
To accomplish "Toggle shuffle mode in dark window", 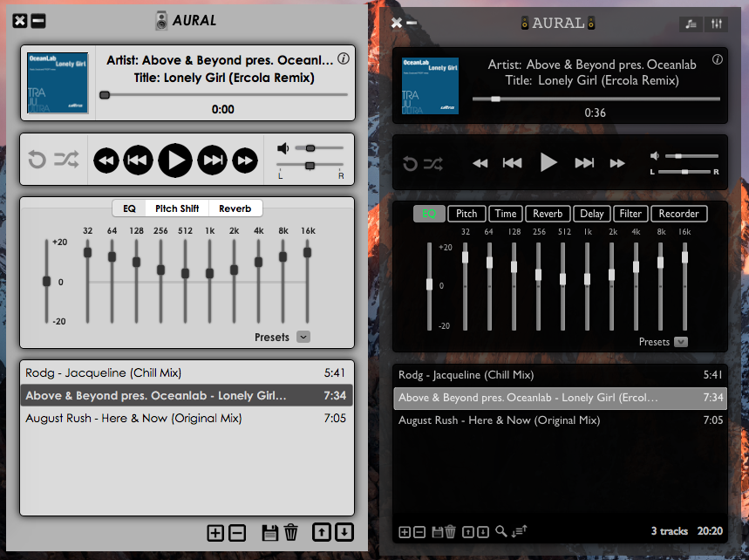I will click(432, 164).
